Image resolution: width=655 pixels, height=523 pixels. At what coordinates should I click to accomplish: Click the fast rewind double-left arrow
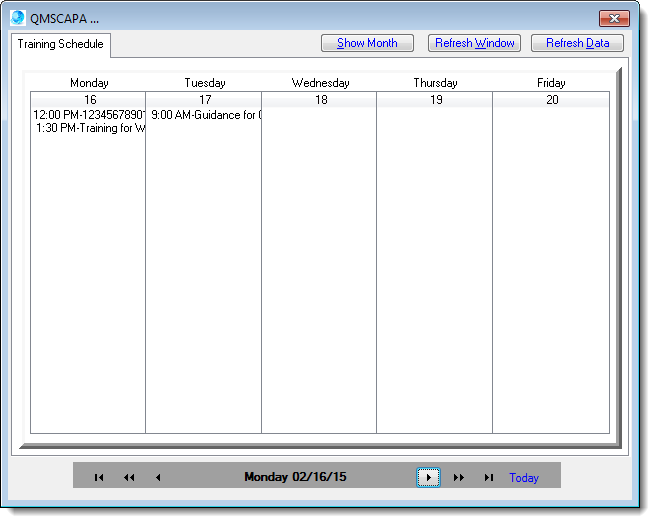(129, 478)
